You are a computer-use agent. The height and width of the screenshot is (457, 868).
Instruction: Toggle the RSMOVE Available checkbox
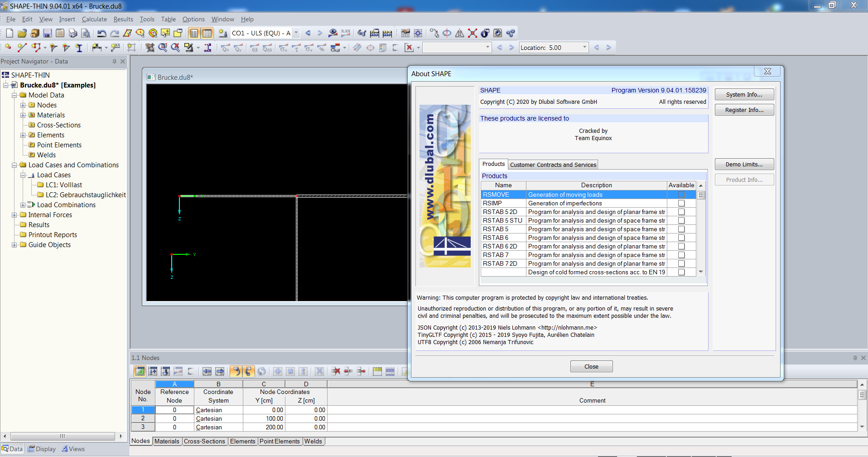coord(681,194)
